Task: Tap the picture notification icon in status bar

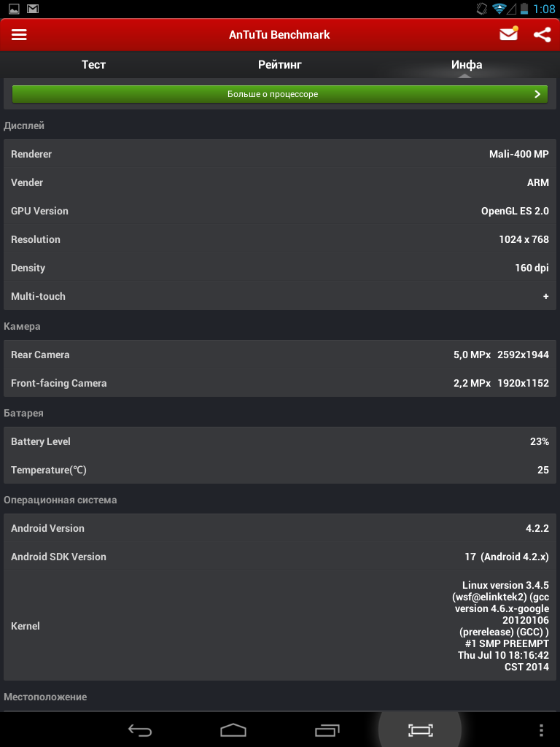Action: tap(14, 8)
